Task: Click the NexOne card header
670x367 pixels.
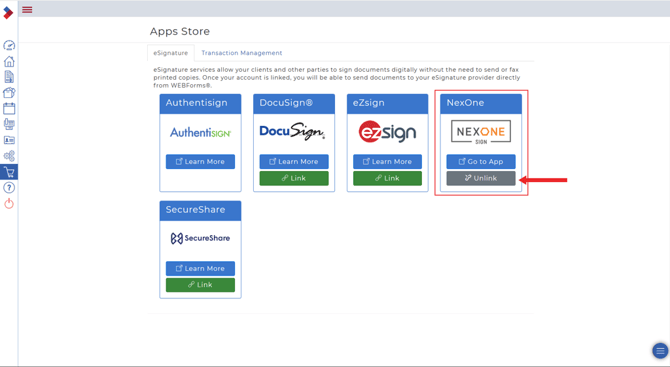Action: coord(481,104)
